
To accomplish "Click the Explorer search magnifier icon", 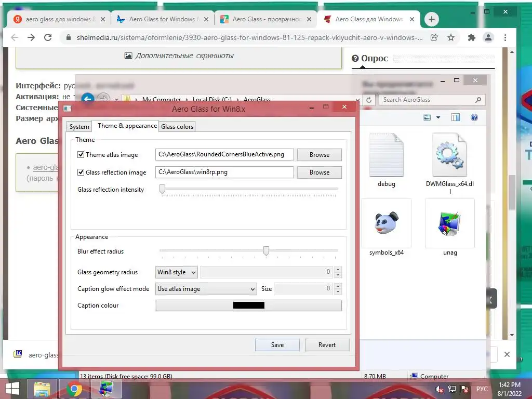I will coord(478,100).
